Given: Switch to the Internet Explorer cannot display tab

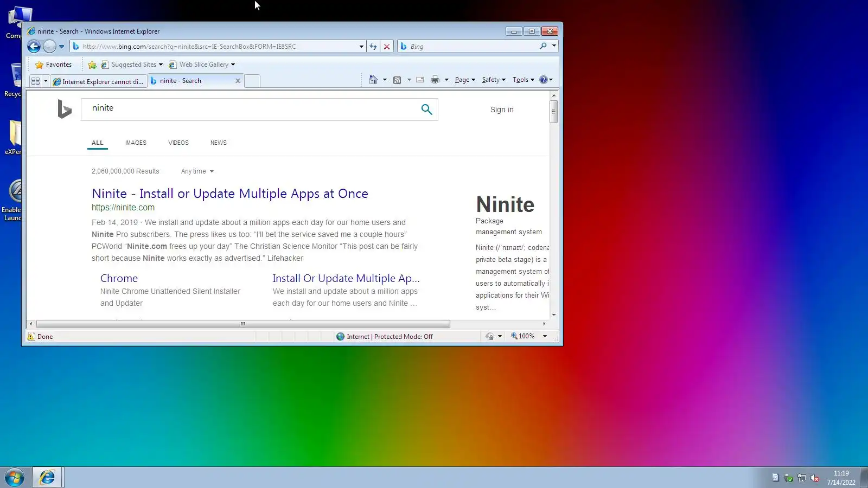Looking at the screenshot, I should (98, 81).
